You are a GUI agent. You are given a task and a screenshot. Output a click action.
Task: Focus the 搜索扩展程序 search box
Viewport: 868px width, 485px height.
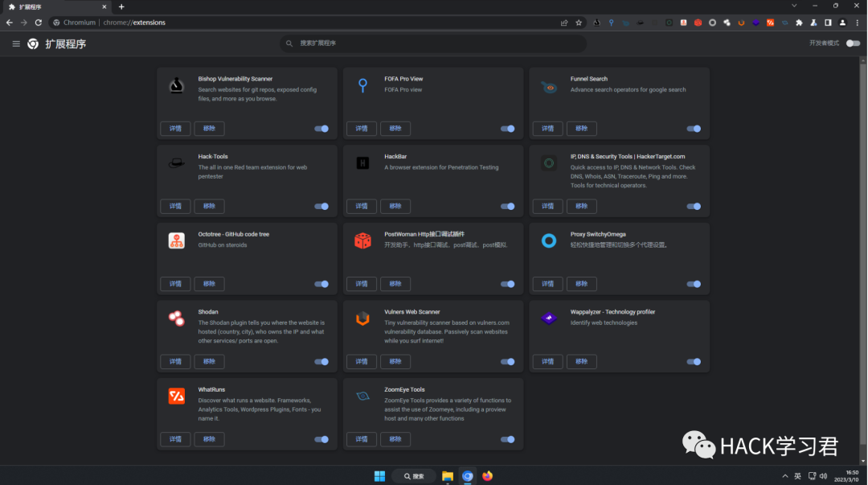[433, 43]
